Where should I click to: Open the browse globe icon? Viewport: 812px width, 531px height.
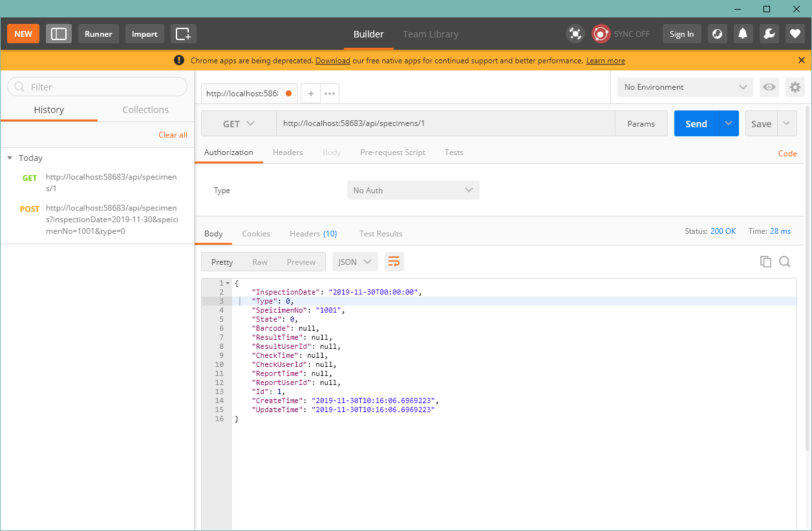pos(718,34)
